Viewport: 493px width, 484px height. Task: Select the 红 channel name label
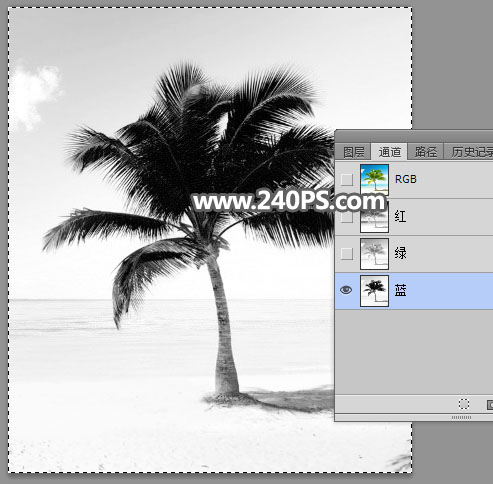click(x=400, y=217)
